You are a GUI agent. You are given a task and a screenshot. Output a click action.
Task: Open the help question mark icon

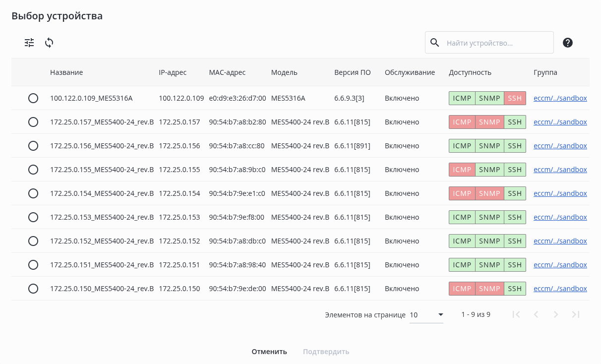point(568,43)
